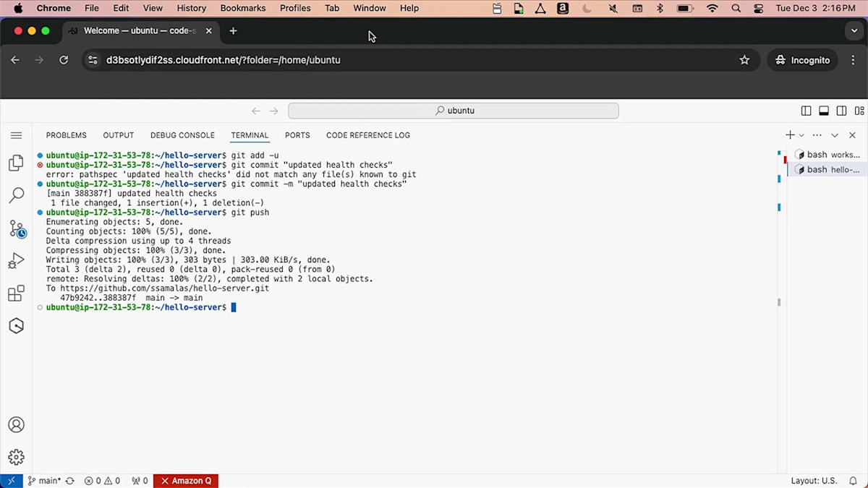Click the muted volume icon in menu bar
868x488 pixels.
(613, 8)
